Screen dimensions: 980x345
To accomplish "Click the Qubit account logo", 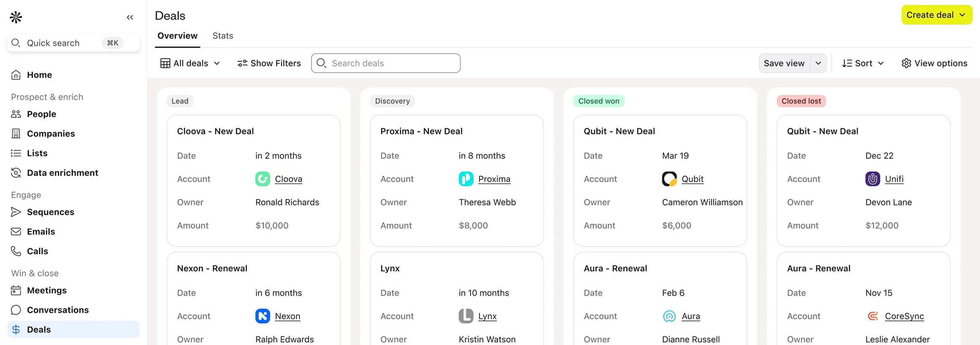I will pos(670,179).
